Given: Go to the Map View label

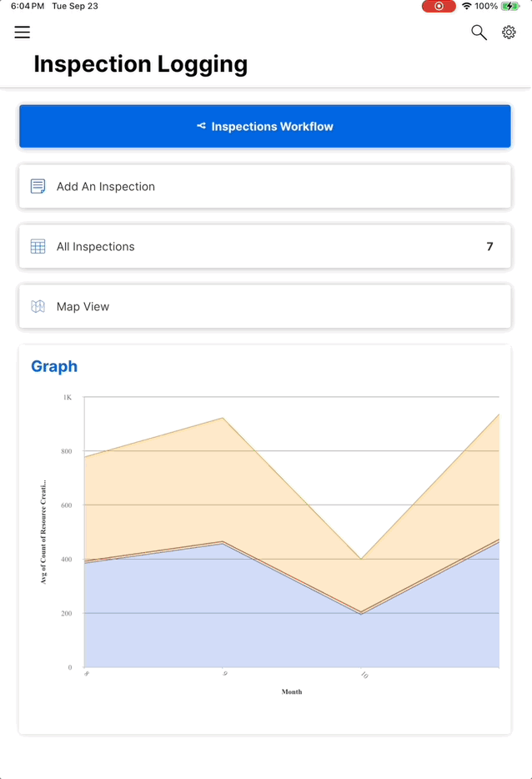Looking at the screenshot, I should tap(83, 307).
